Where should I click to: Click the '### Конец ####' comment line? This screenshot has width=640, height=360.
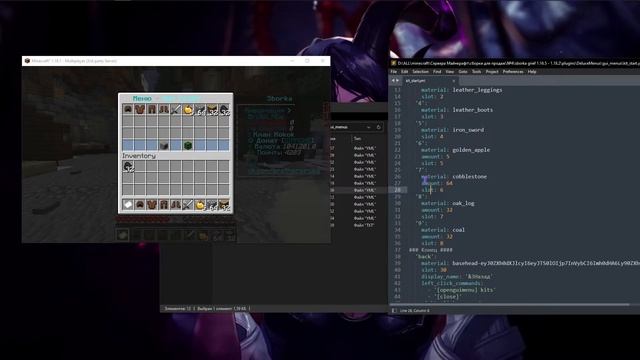click(431, 250)
